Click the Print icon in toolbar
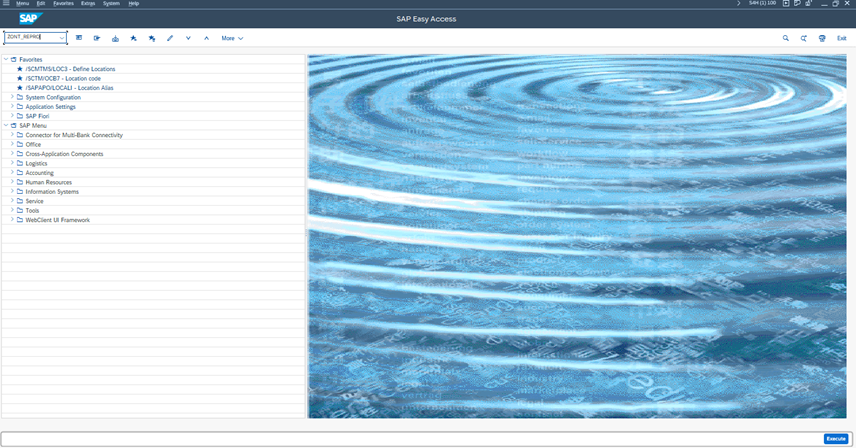The height and width of the screenshot is (448, 856). point(822,38)
